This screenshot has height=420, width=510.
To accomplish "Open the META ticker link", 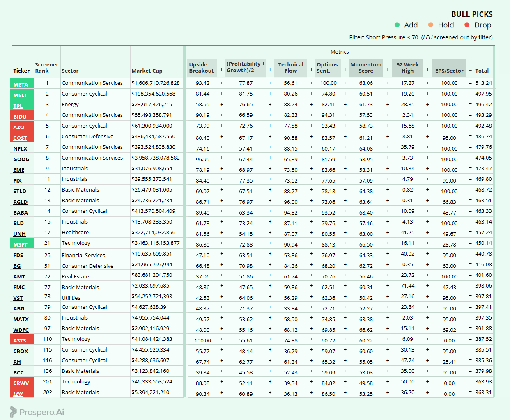I will click(21, 84).
